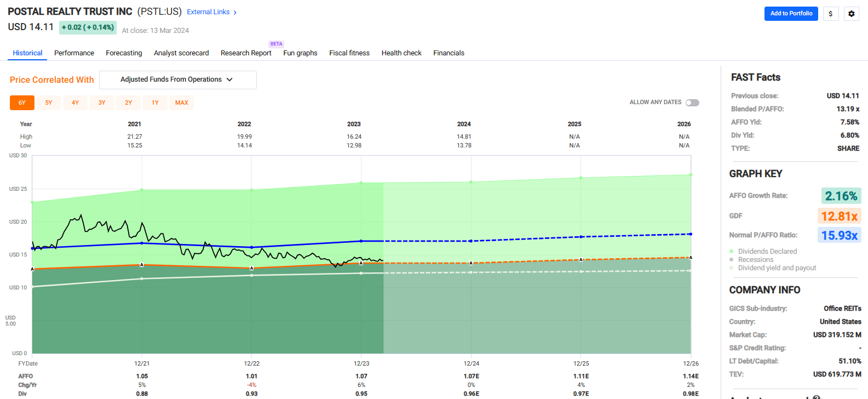The width and height of the screenshot is (868, 399).
Task: Click the blue Normal P/AFFO 15.93x swatch
Action: [839, 235]
